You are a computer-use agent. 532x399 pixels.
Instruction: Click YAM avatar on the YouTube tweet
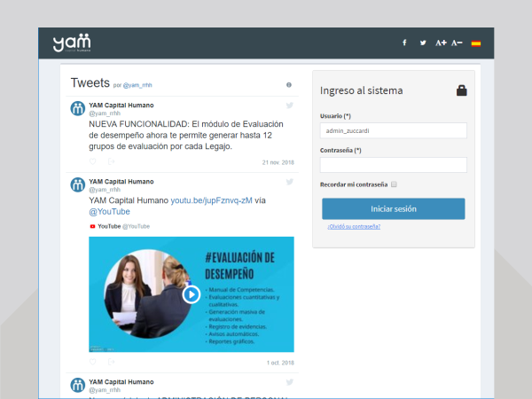78,185
